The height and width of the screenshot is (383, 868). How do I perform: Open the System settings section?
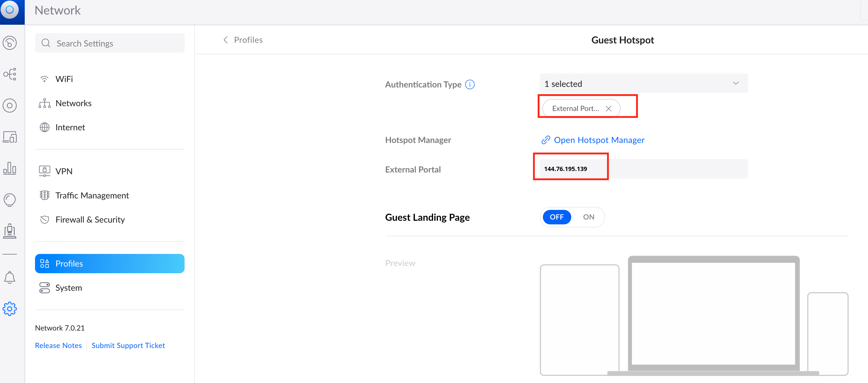69,288
